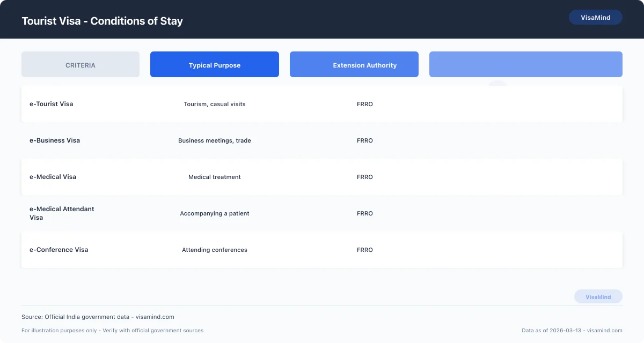Click FRRO in the e-Conference Visa row

(364, 250)
